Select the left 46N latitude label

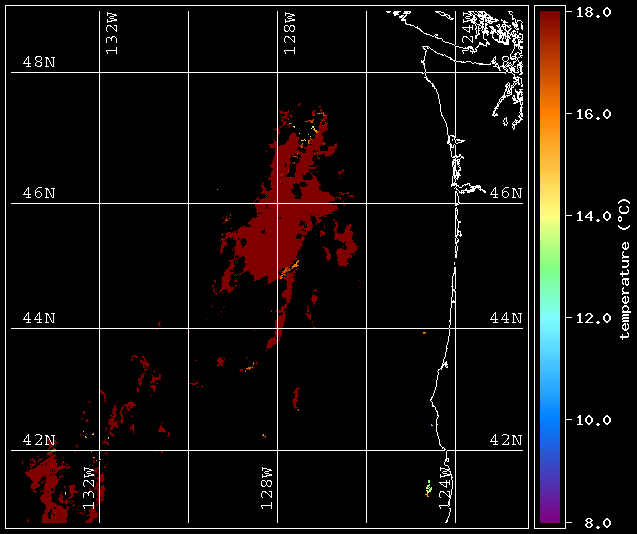tap(39, 193)
